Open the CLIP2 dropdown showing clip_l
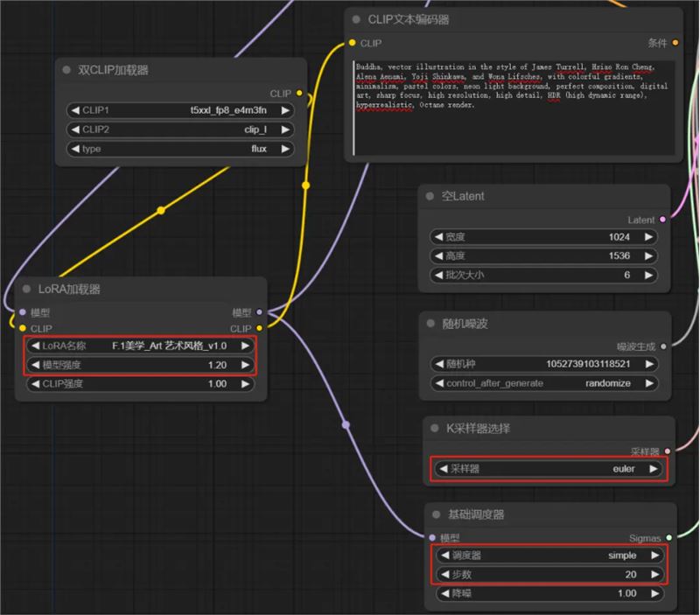Image resolution: width=700 pixels, height=615 pixels. (x=180, y=129)
